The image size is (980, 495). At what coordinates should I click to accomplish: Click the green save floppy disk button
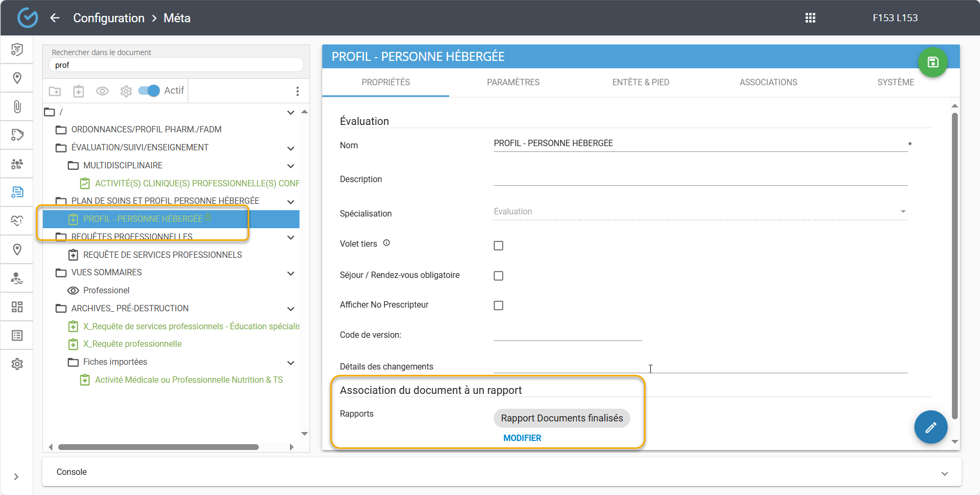coord(932,62)
